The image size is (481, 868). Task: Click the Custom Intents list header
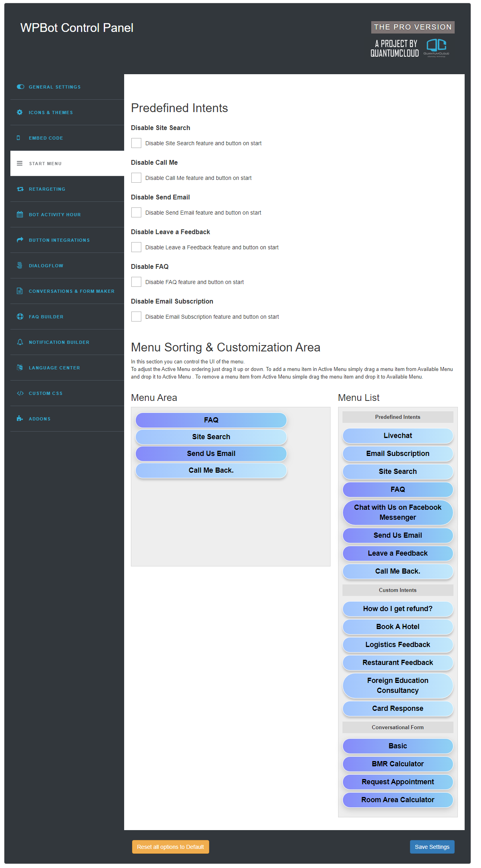tap(398, 590)
